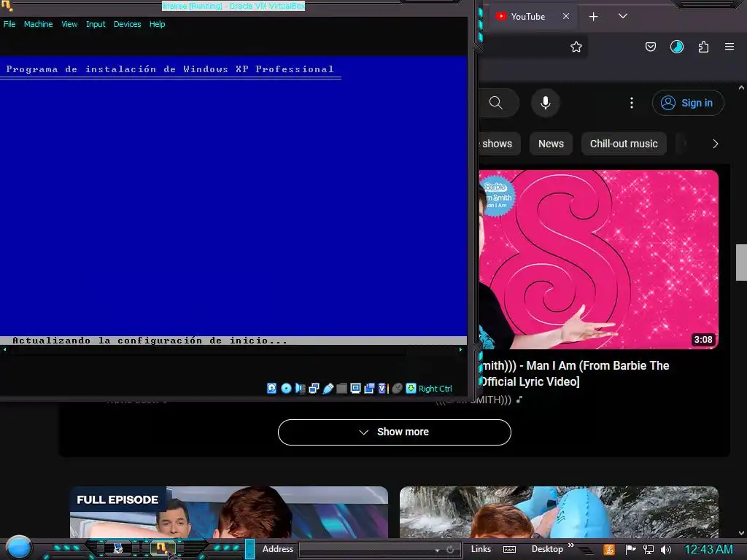Click the shared folders indicator in VirtualBox
This screenshot has height=560, width=747.
pos(341,388)
